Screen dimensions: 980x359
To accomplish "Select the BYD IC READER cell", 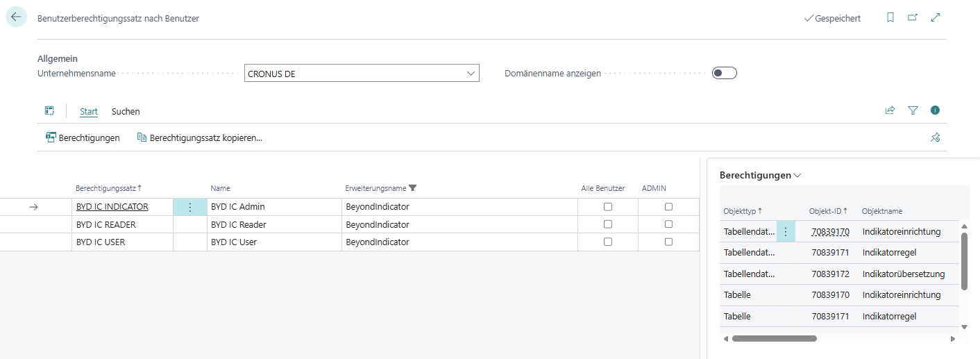I will 122,224.
